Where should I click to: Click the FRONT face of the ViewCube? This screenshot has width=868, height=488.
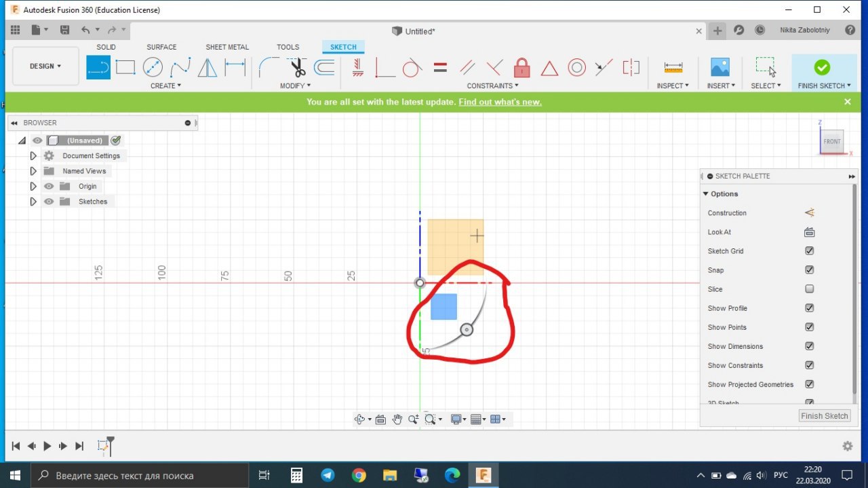(x=832, y=142)
